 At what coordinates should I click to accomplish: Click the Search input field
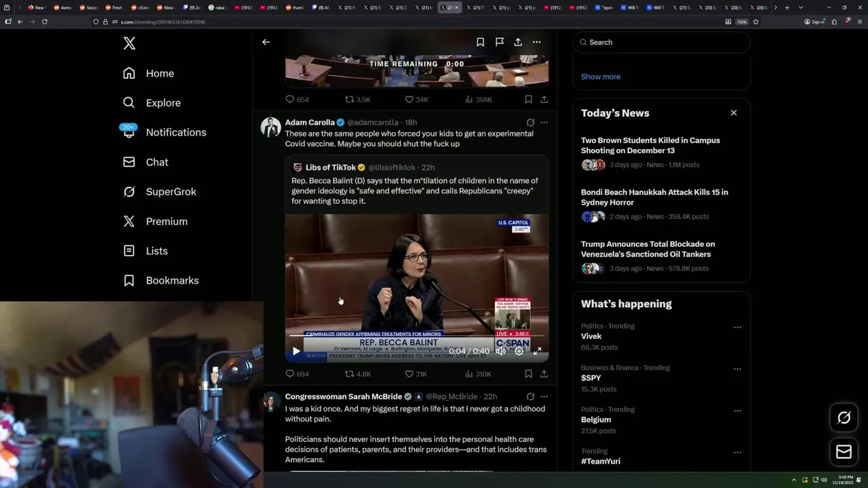[661, 42]
